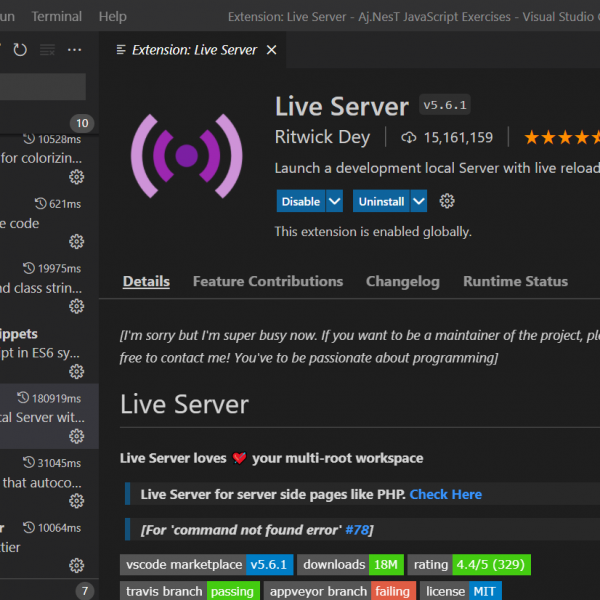Click the Uninstall button

381,201
